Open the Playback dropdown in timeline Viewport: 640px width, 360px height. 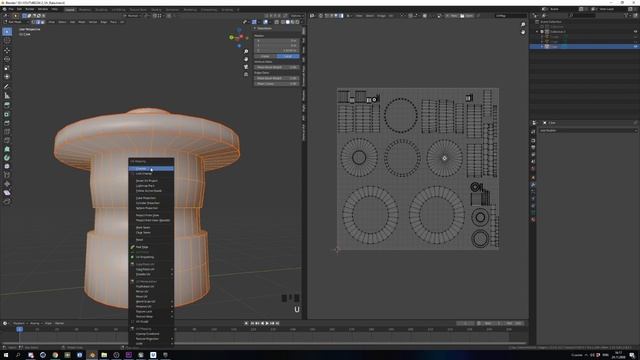[19, 323]
